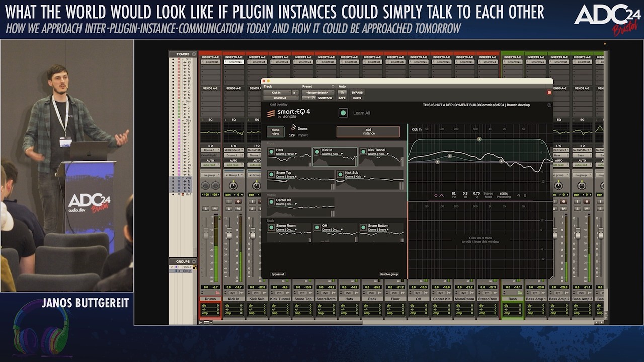Toggle power for OH instance tile
The height and width of the screenshot is (362, 644).
pos(317,227)
